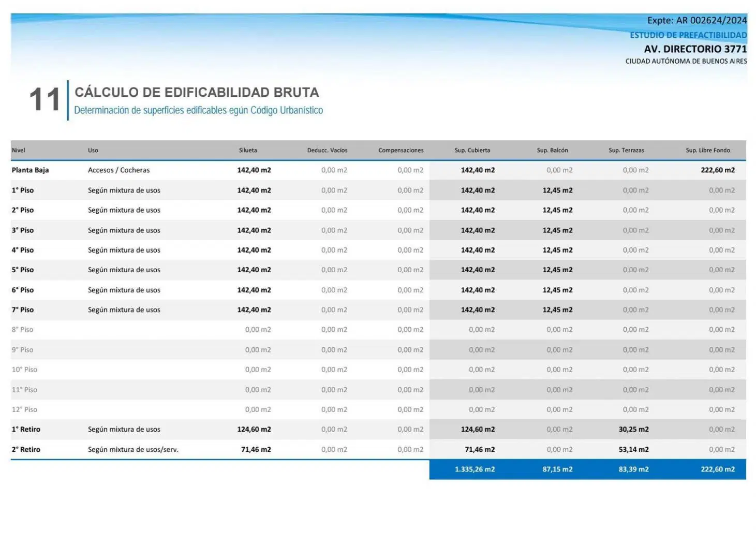Click the Sup. Cubierta column header
This screenshot has width=756, height=559.
[472, 150]
